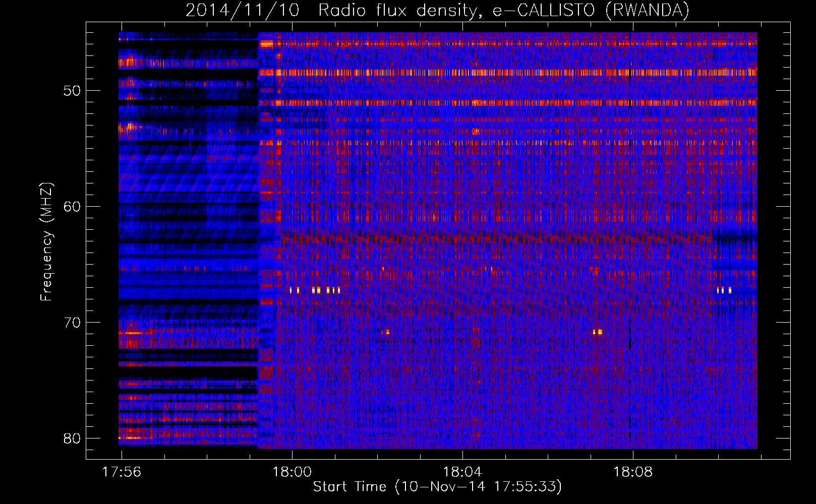Click the '18:08' time tick label

[x=632, y=472]
